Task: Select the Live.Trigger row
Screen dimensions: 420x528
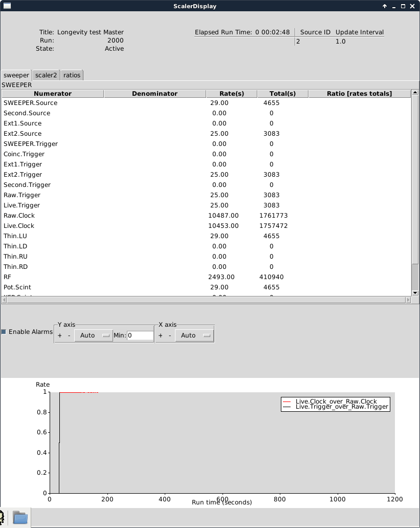Action: tap(207, 205)
